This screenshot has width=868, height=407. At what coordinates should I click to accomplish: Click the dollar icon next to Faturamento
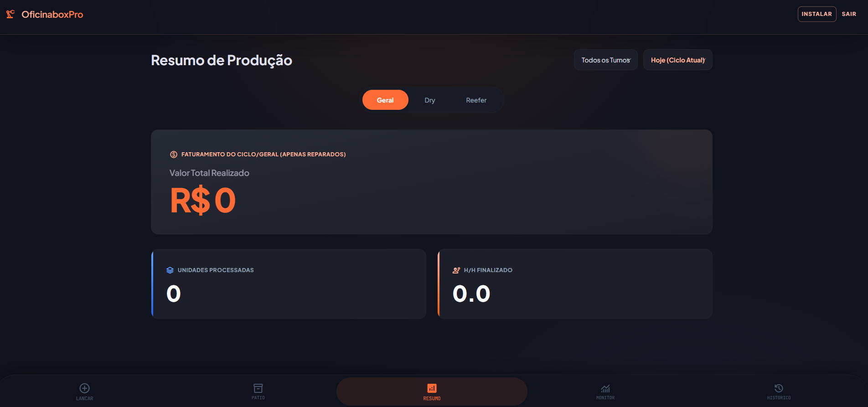click(x=173, y=154)
